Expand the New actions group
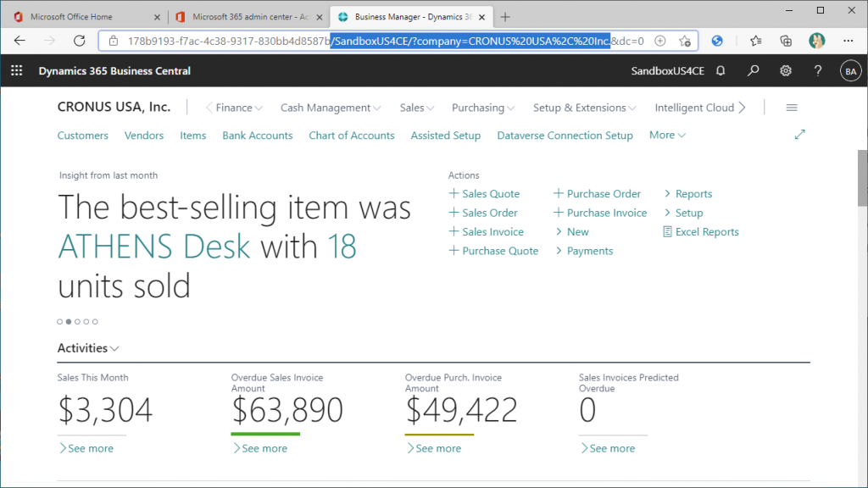868x488 pixels. pyautogui.click(x=572, y=232)
